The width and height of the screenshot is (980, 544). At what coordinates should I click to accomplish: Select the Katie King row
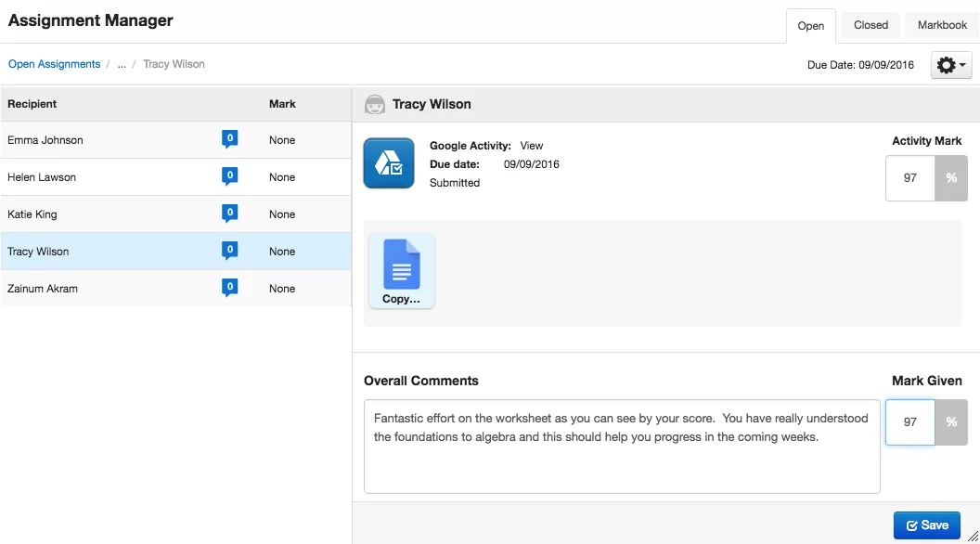click(x=175, y=214)
